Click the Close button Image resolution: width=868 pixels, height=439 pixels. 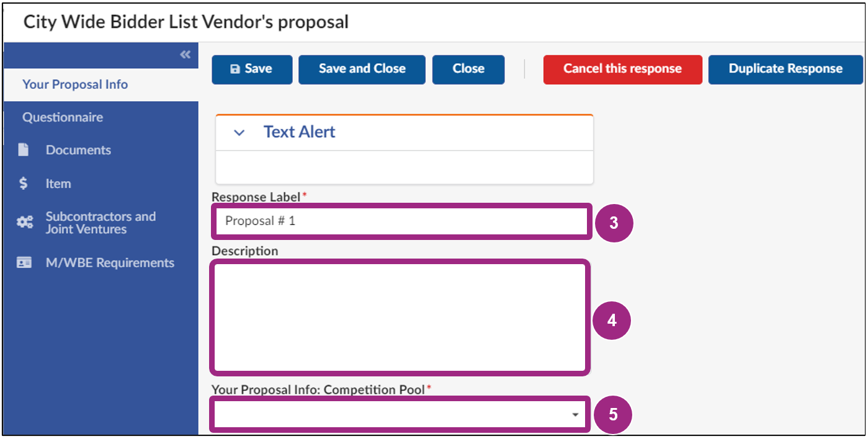tap(468, 69)
